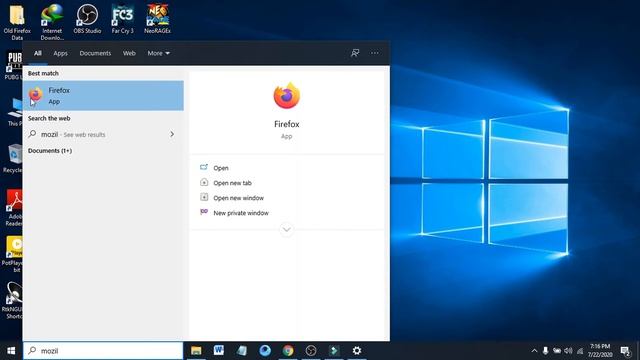Image resolution: width=640 pixels, height=360 pixels.
Task: Select mozil See web results entry
Action: coord(103,134)
